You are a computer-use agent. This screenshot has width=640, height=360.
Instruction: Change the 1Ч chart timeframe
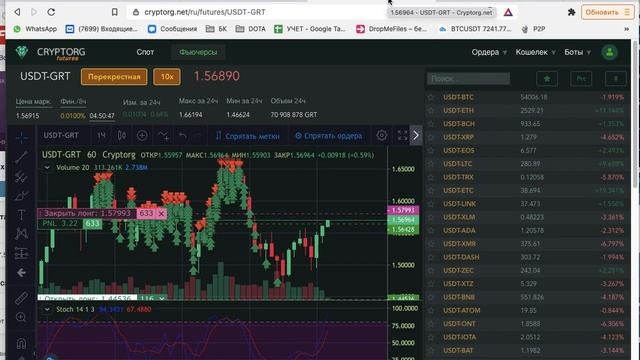click(x=101, y=136)
